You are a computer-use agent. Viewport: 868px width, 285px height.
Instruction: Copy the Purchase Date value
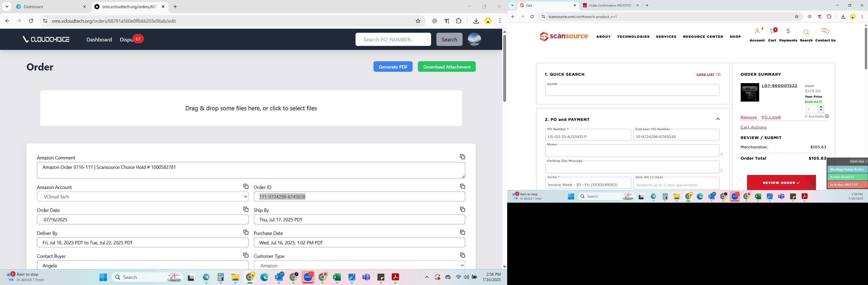[462, 232]
